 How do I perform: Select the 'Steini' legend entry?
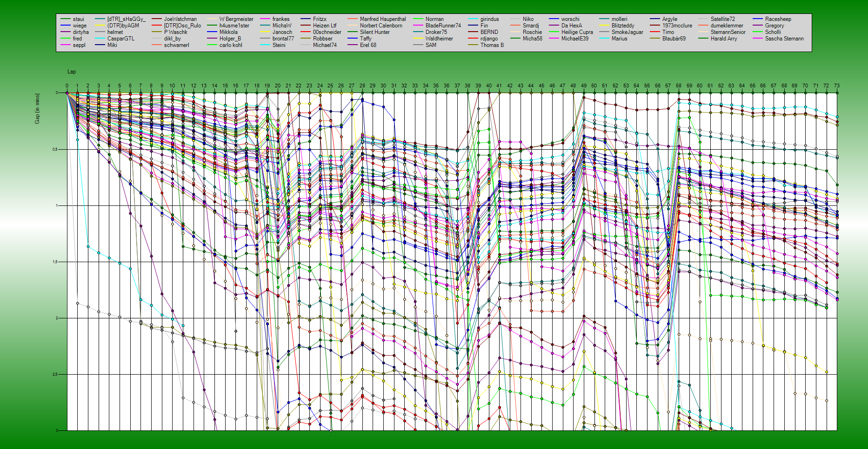pyautogui.click(x=273, y=45)
